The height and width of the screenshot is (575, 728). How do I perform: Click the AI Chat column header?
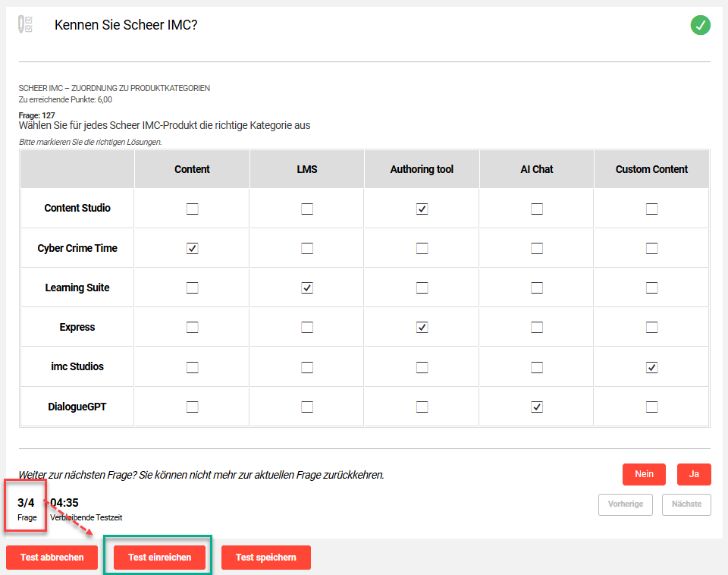(x=537, y=169)
